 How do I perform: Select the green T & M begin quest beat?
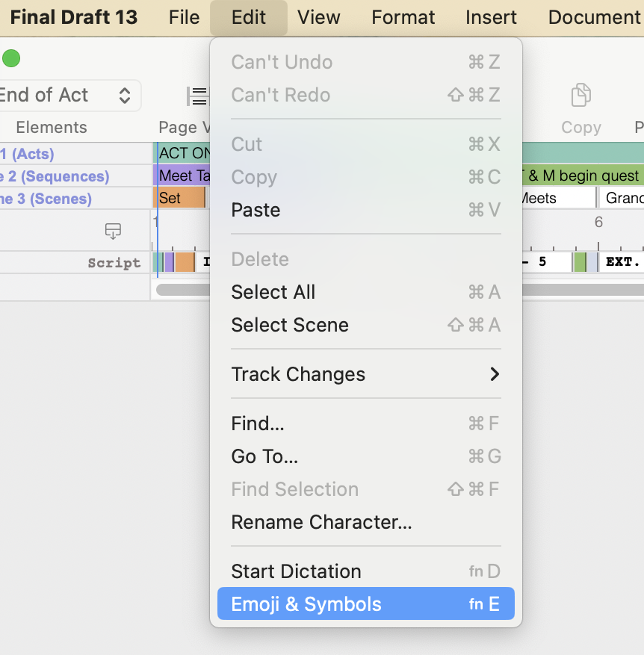pyautogui.click(x=581, y=176)
